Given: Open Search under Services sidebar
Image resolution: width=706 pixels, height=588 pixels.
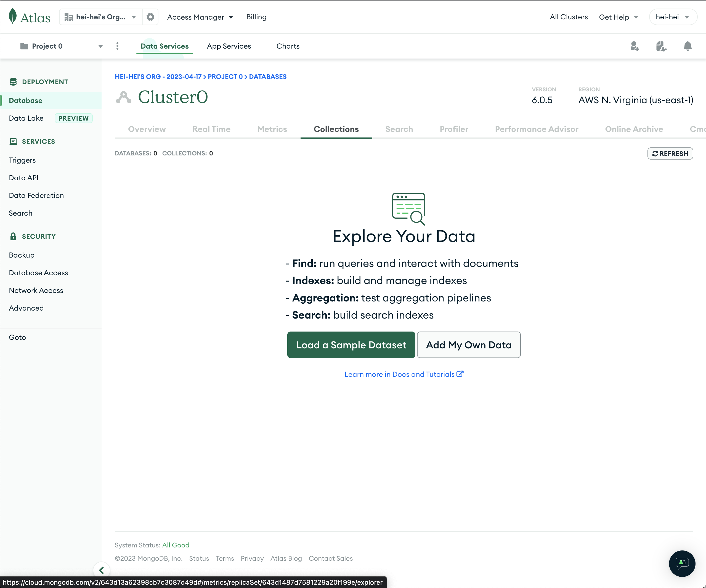Looking at the screenshot, I should (20, 213).
